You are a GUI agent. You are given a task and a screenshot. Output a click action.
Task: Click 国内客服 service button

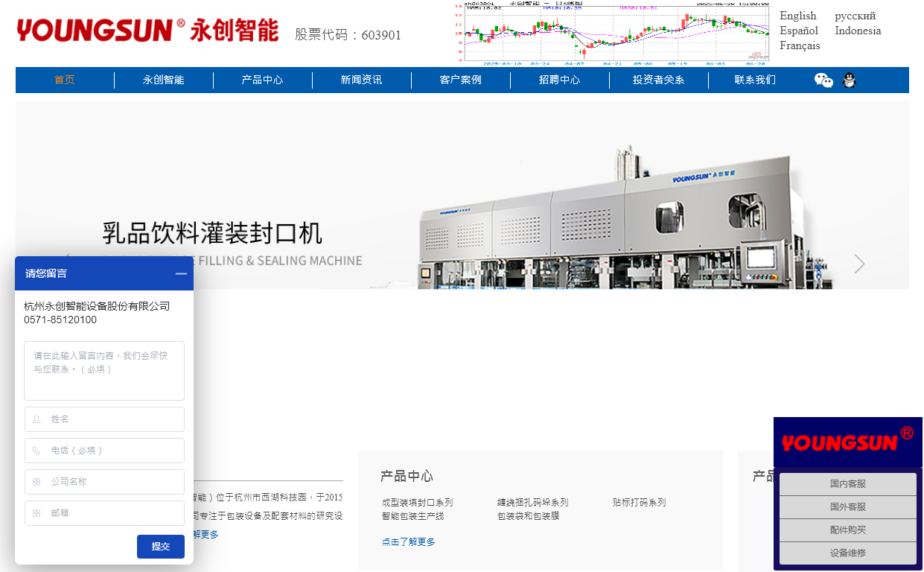(x=847, y=484)
